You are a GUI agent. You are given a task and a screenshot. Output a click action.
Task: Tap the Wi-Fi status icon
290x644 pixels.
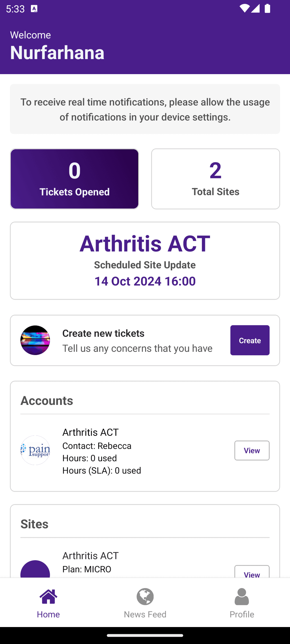(244, 8)
